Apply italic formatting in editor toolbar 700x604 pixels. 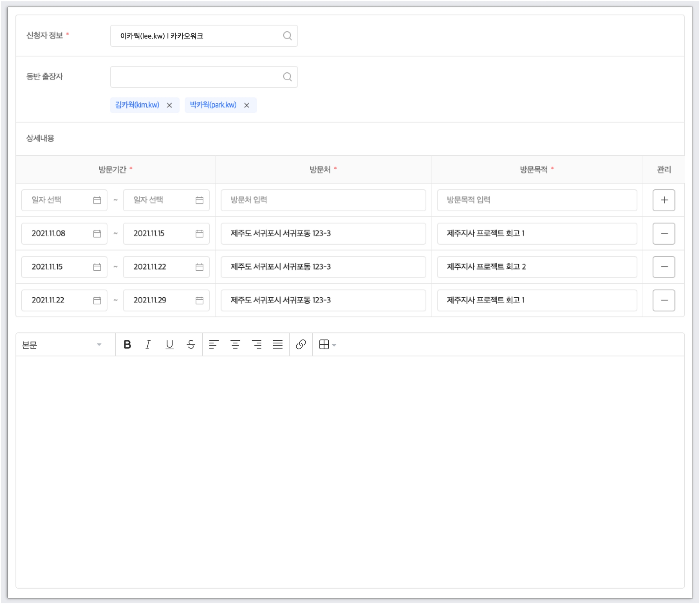point(148,345)
